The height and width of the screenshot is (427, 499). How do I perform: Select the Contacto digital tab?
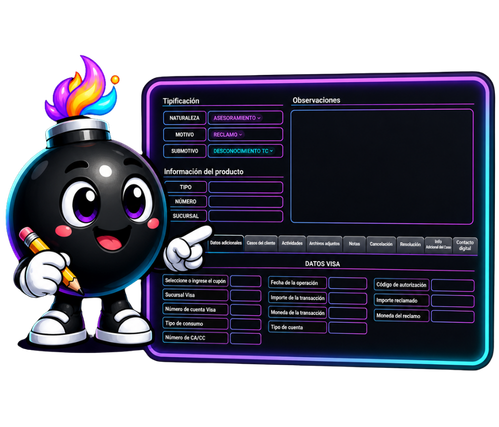pos(465,245)
